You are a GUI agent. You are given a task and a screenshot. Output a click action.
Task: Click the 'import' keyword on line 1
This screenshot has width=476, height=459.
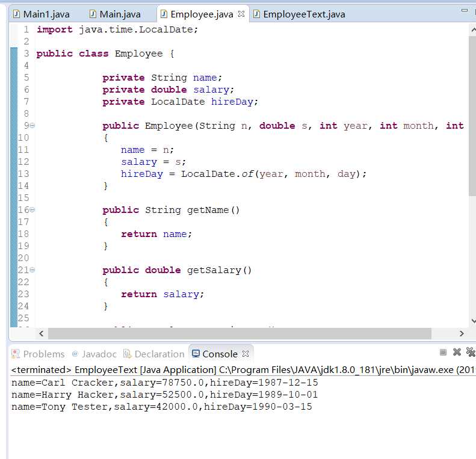point(55,29)
